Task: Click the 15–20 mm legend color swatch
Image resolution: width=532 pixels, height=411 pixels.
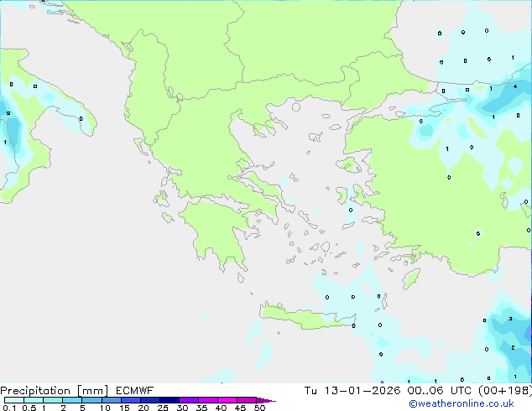Action: 130,400
